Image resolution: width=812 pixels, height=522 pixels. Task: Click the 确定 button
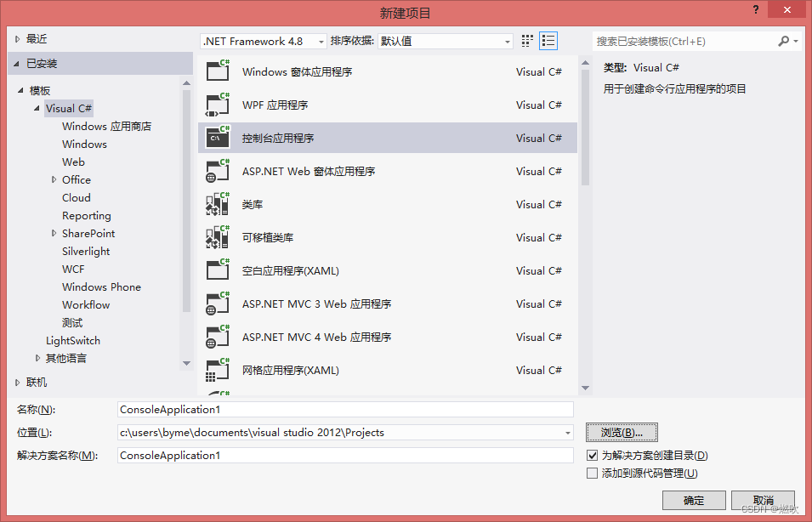pos(694,500)
